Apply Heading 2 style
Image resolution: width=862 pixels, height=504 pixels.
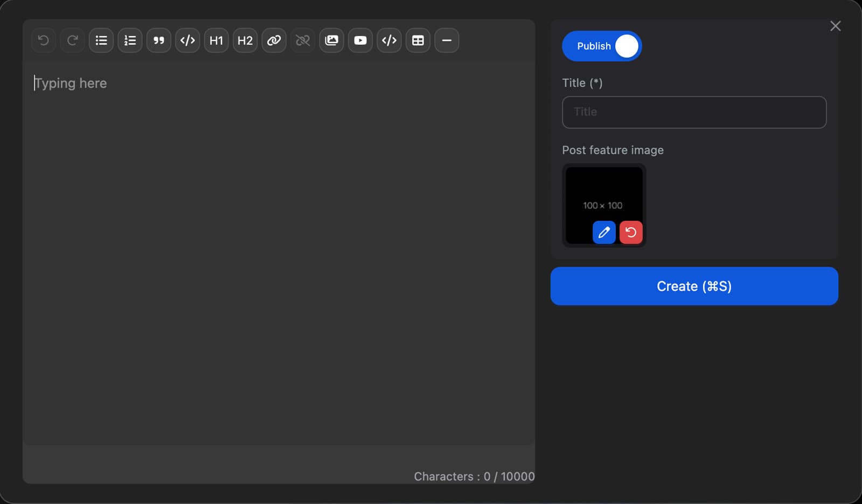point(245,40)
